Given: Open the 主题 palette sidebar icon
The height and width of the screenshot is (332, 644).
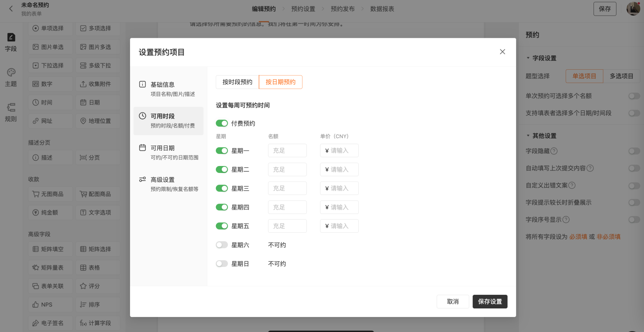Looking at the screenshot, I should click(11, 77).
